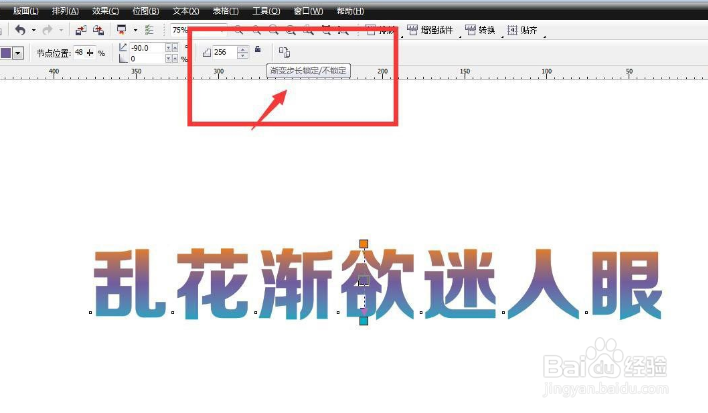Click the edge pad icon beside the 0 field
708x413 pixels.
tap(123, 59)
